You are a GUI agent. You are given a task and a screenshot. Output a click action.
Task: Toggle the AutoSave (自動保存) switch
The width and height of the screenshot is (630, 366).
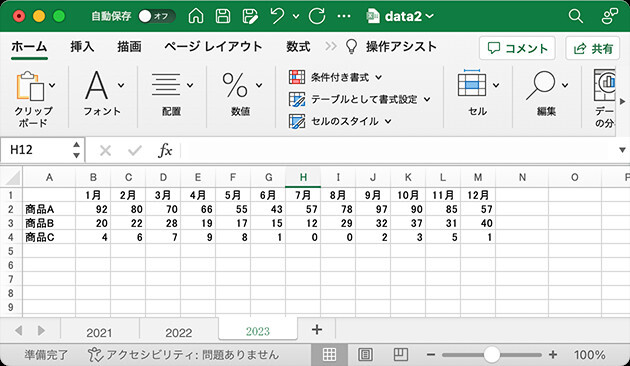tap(156, 16)
